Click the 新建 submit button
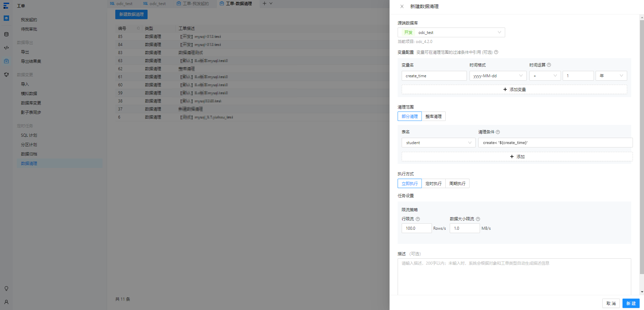Image resolution: width=644 pixels, height=310 pixels. click(x=631, y=303)
